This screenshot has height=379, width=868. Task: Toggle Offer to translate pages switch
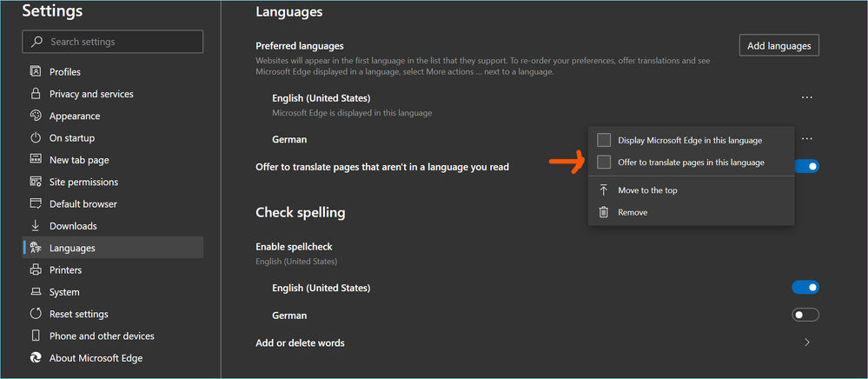806,166
